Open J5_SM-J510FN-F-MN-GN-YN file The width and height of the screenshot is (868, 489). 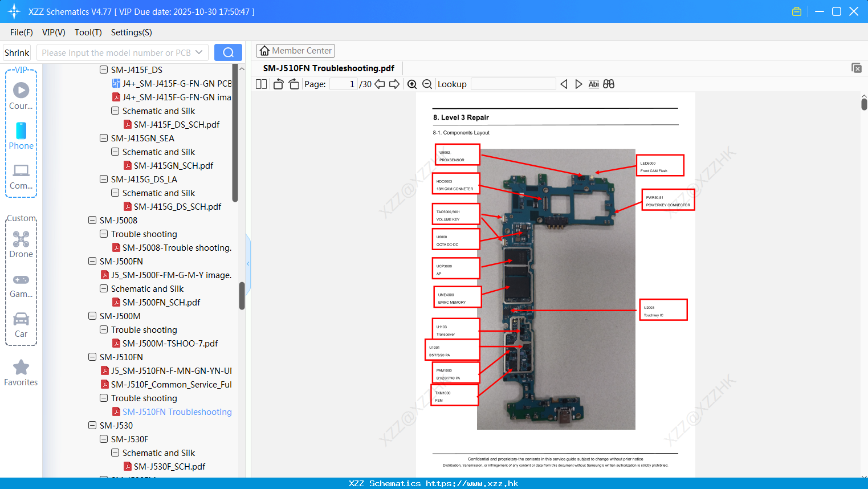tap(166, 370)
